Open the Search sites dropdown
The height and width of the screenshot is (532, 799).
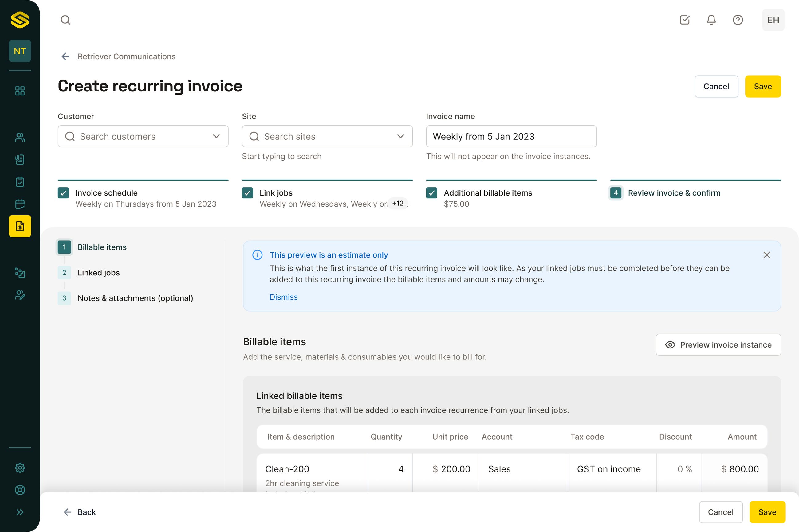coord(327,136)
